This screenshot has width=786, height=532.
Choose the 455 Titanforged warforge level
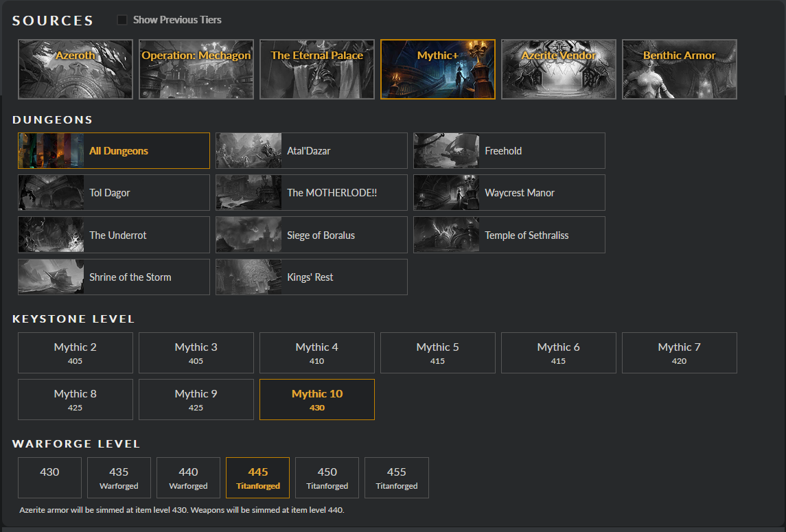pos(396,477)
